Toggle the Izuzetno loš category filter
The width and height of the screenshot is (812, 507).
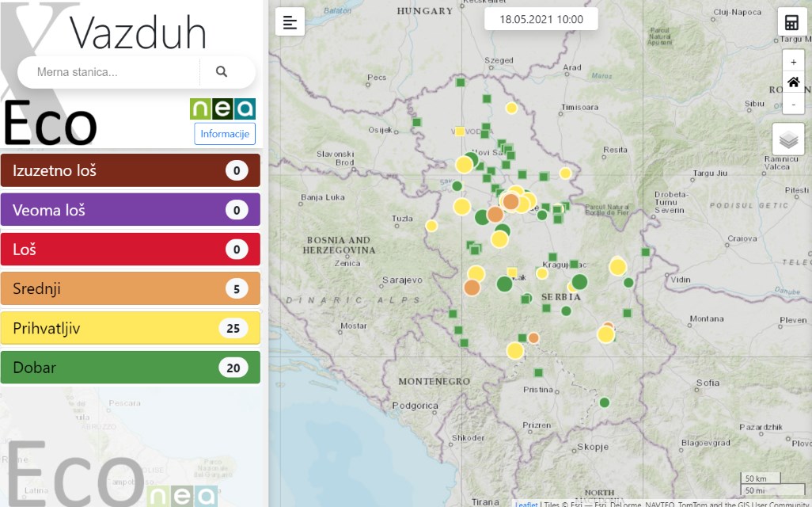131,170
